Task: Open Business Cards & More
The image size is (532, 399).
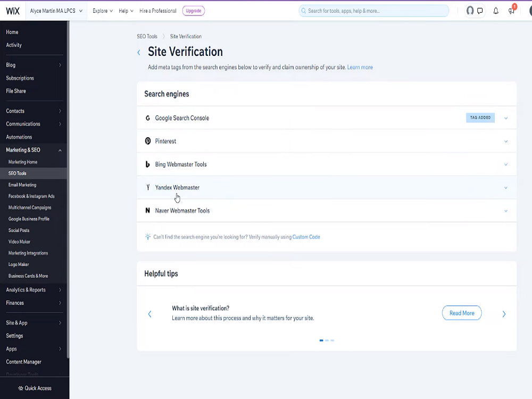Action: click(x=28, y=276)
